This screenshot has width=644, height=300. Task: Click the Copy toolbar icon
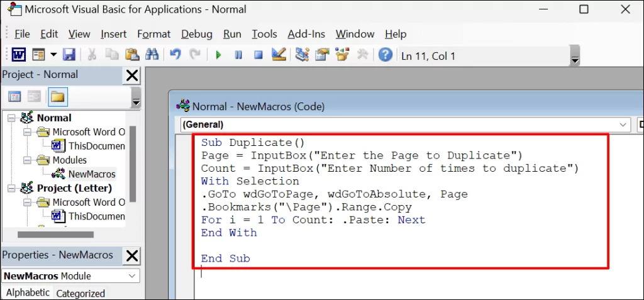[112, 55]
